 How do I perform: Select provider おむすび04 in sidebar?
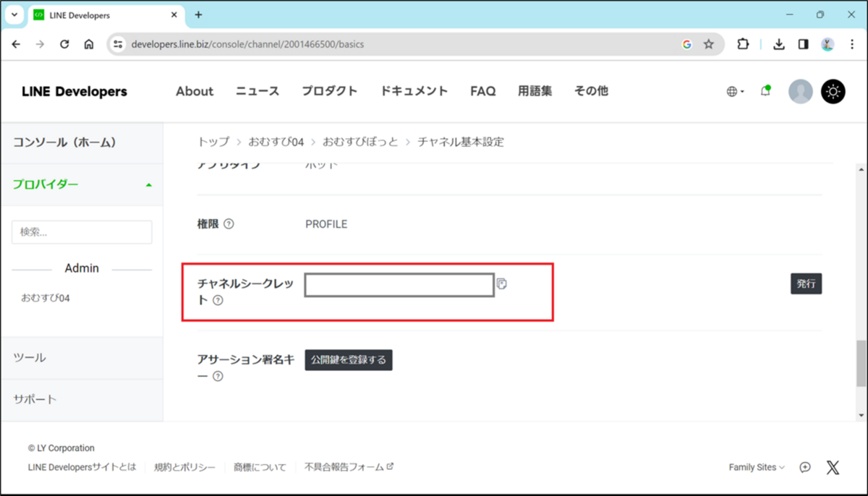(x=45, y=298)
